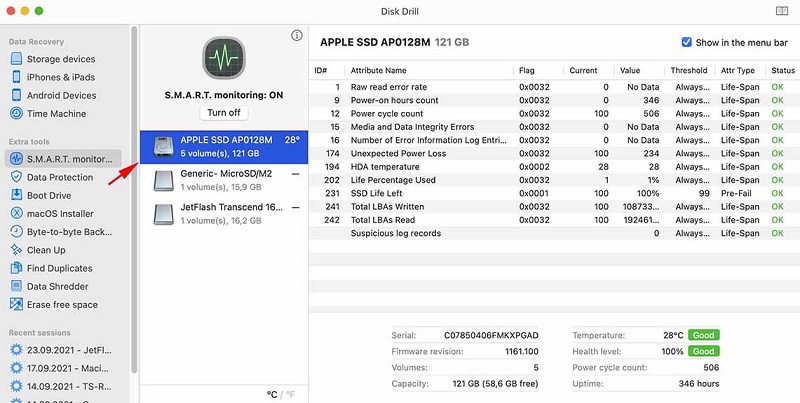Switch temperature unit to °F
800x403 pixels.
[x=290, y=394]
